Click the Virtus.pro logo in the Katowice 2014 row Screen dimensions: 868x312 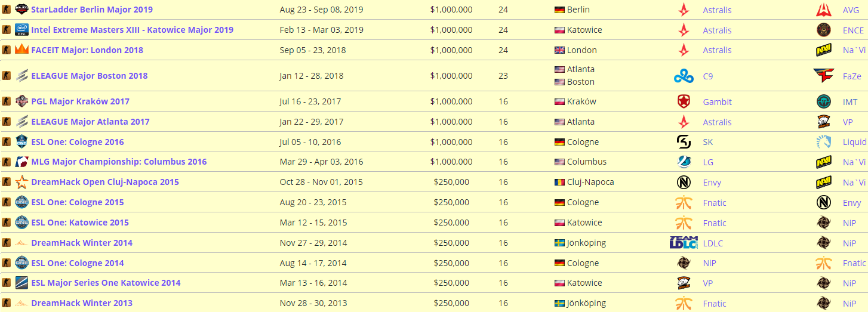(684, 283)
